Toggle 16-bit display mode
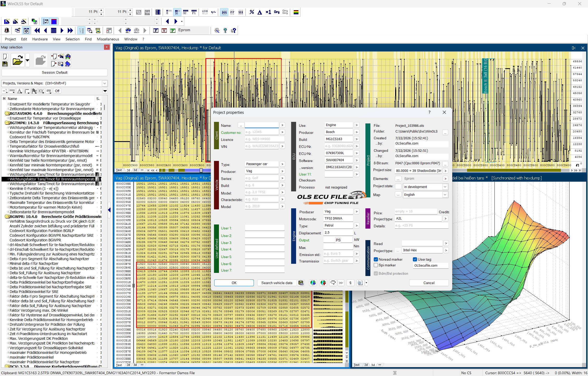This screenshot has width=588, height=376. (x=177, y=12)
